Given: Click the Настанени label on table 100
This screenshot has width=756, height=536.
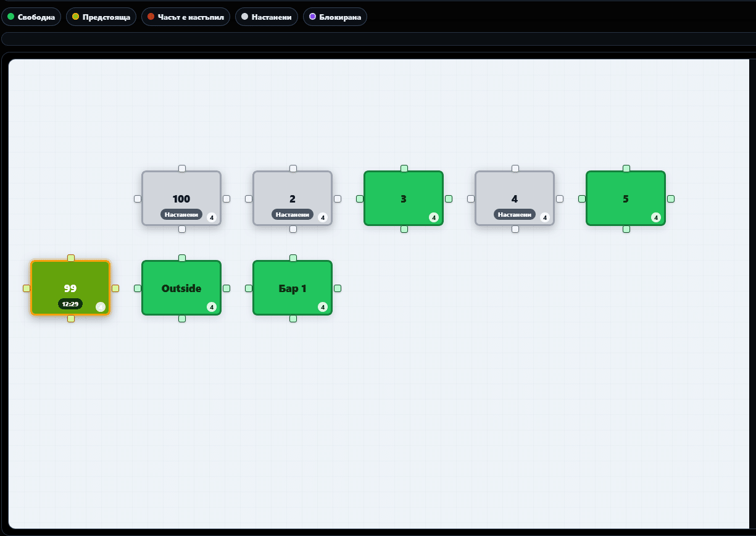Looking at the screenshot, I should (181, 214).
